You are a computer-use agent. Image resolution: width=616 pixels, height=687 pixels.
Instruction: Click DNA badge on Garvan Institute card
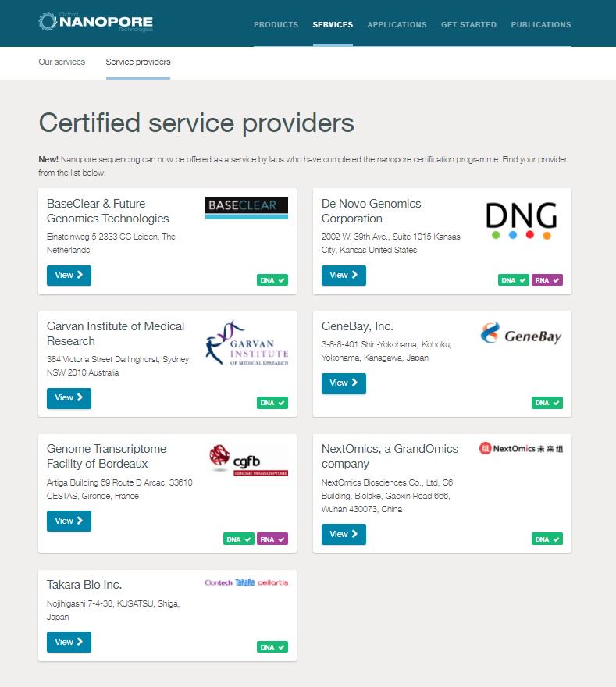click(272, 403)
